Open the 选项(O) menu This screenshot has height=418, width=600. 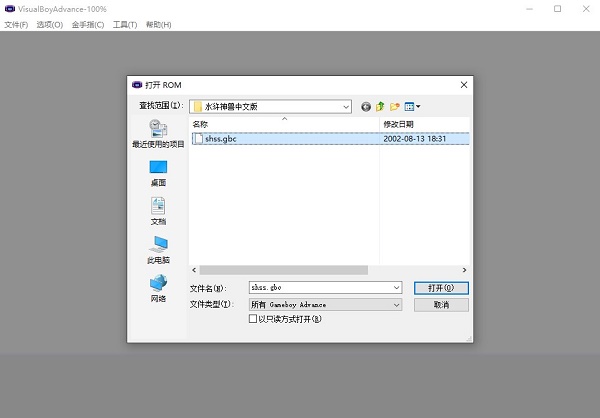pos(50,25)
